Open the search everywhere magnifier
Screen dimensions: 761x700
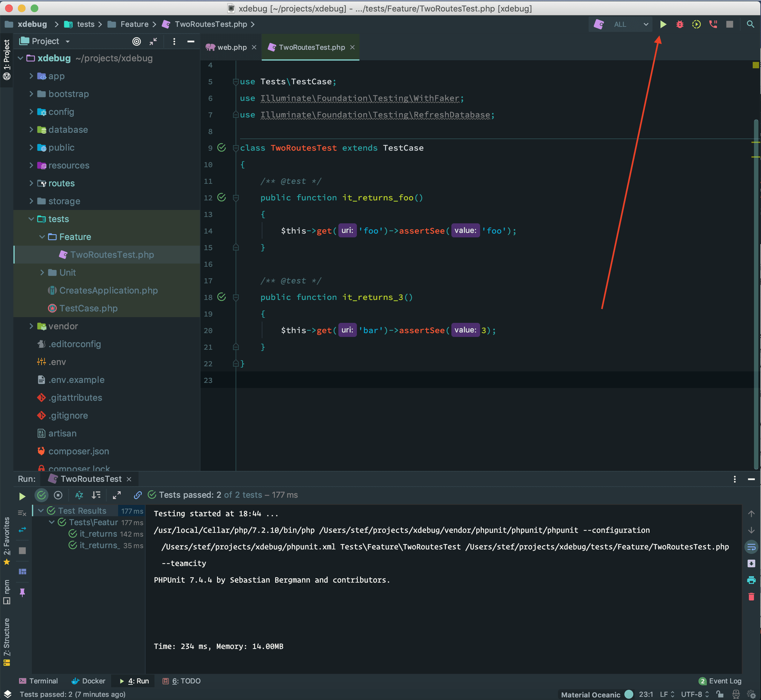tap(751, 24)
